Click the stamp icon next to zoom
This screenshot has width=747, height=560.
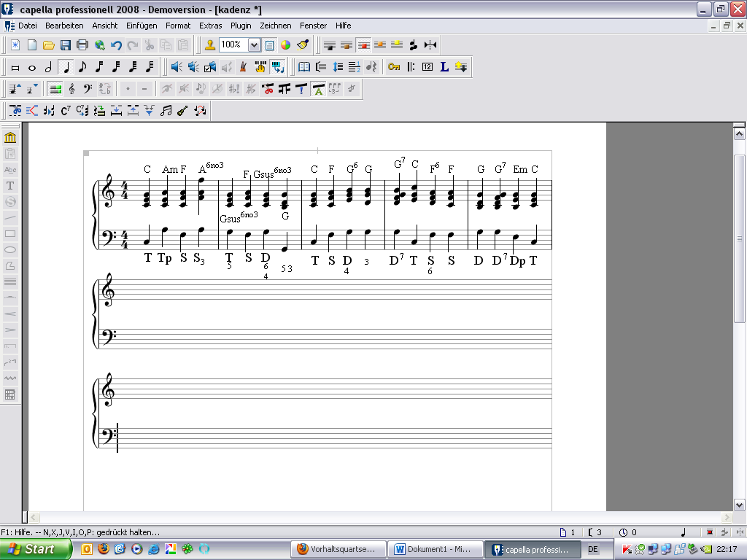click(x=209, y=45)
